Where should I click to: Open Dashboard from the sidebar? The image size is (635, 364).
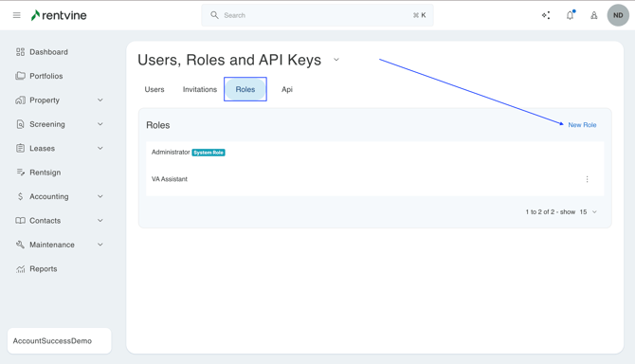(x=49, y=52)
